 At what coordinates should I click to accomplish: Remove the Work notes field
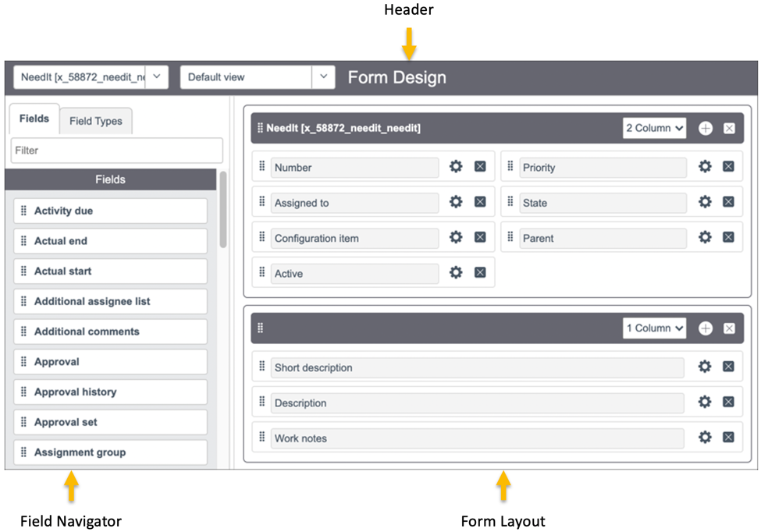pos(727,438)
